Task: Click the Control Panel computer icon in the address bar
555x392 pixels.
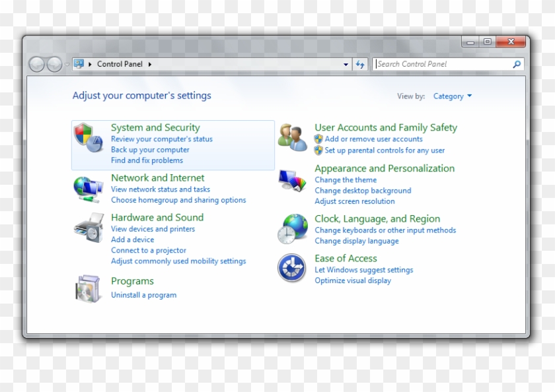Action: tap(79, 64)
